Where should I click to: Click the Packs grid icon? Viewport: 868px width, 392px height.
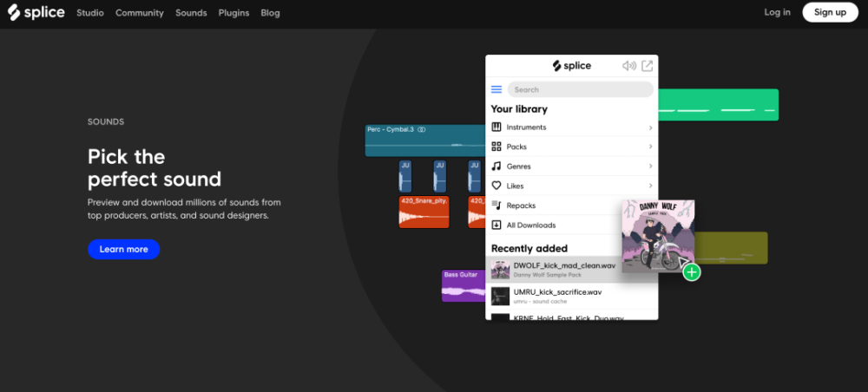tap(496, 147)
